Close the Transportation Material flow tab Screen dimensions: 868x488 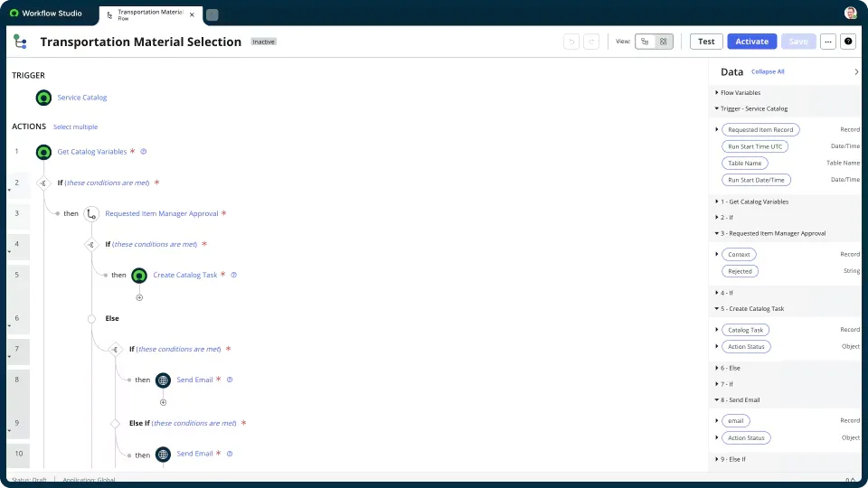tap(192, 15)
